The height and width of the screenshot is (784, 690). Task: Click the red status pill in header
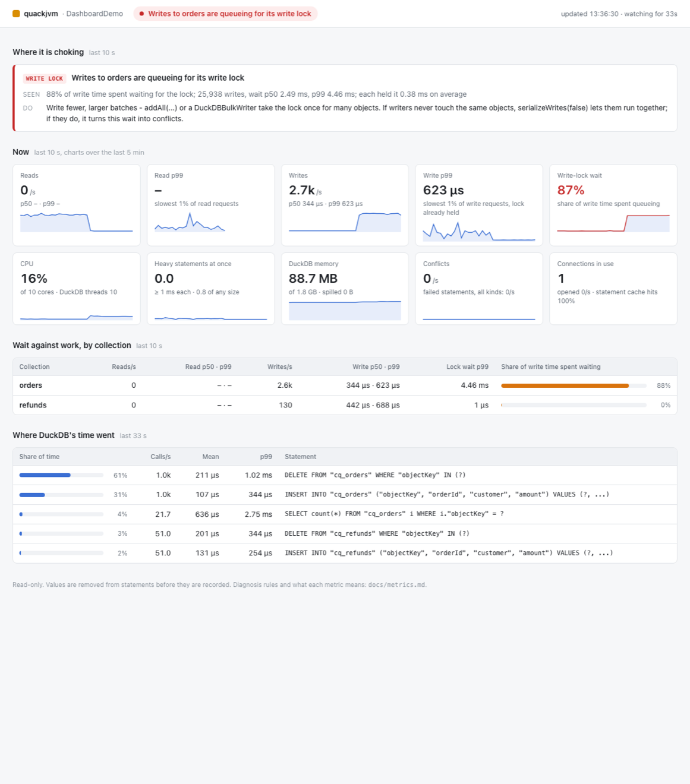[x=225, y=14]
